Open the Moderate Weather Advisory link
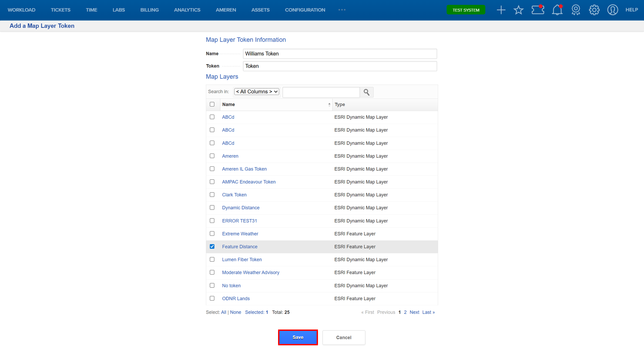This screenshot has width=644, height=352. click(251, 272)
